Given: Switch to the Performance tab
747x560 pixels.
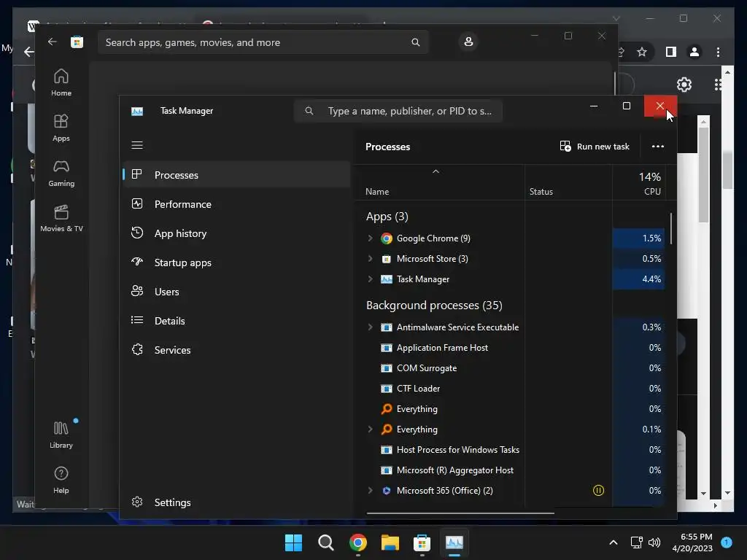Looking at the screenshot, I should click(x=237, y=204).
